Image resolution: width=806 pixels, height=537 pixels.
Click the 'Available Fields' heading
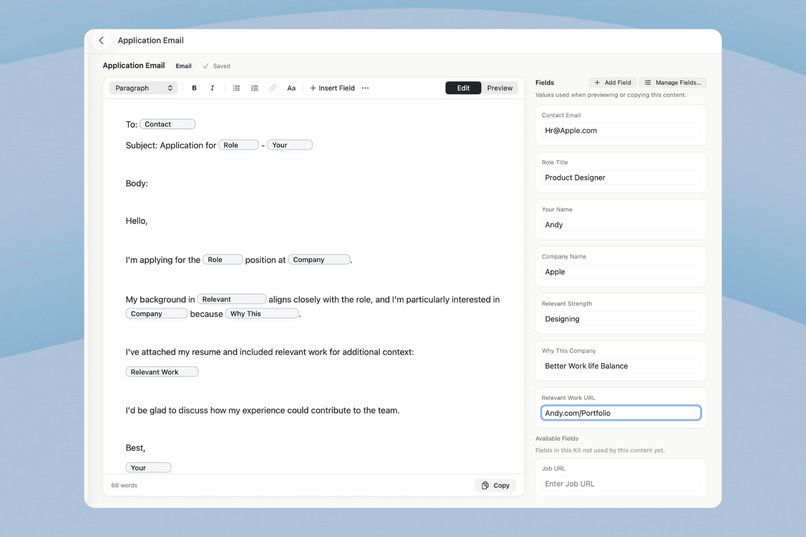[x=557, y=438]
